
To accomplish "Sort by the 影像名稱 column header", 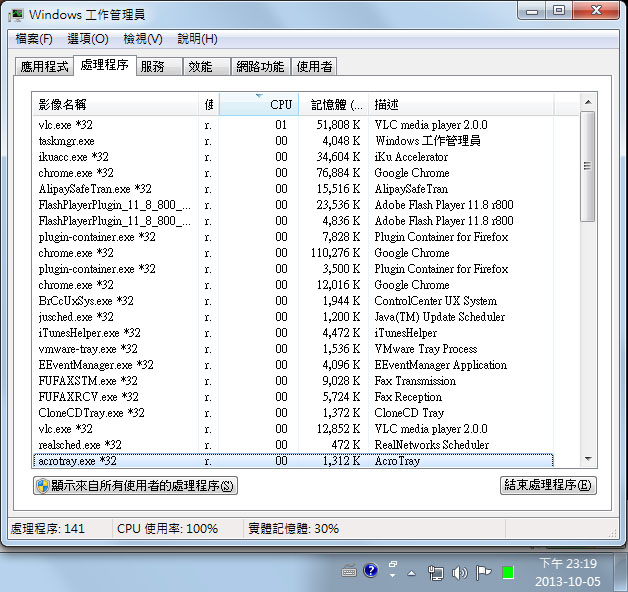I will tap(115, 105).
